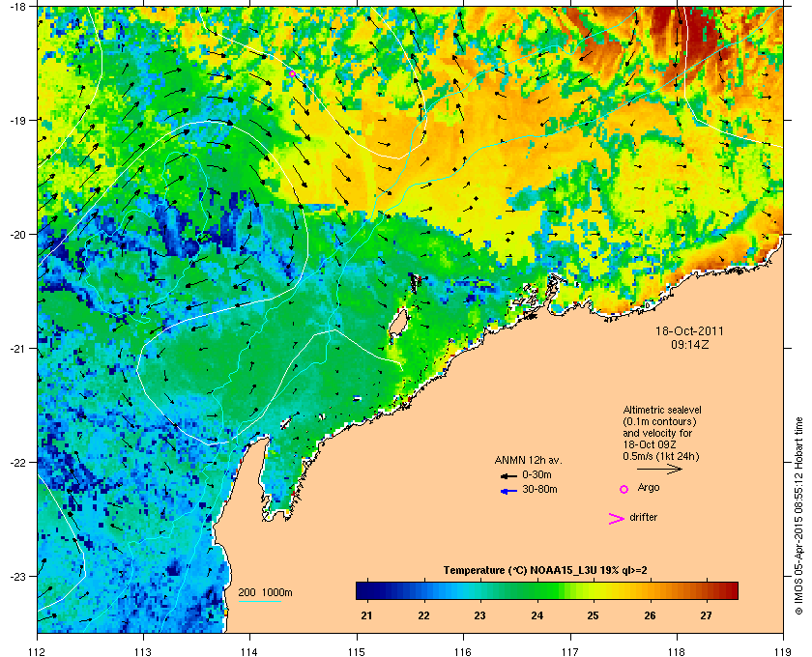
Task: Click the 'ANMN 12h av.' legend heading
Action: pos(528,460)
